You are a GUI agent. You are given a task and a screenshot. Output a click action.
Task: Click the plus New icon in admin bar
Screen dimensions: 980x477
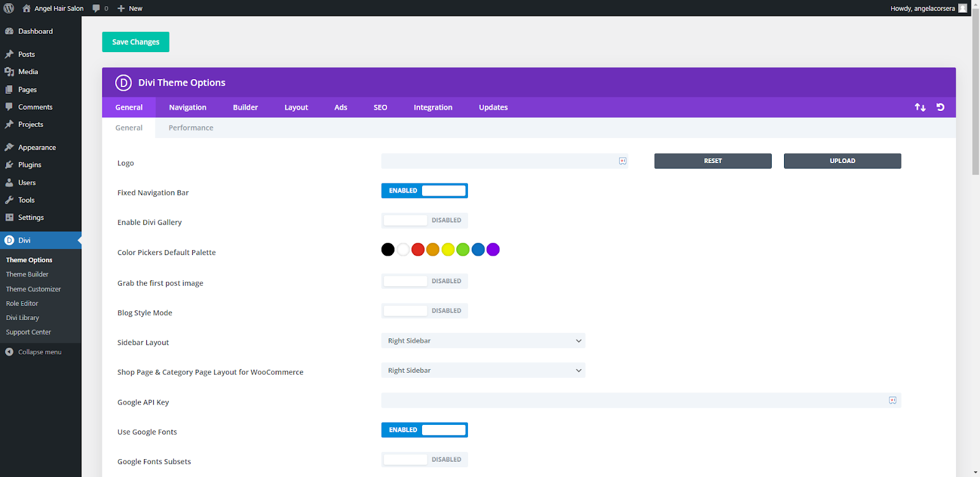click(121, 9)
